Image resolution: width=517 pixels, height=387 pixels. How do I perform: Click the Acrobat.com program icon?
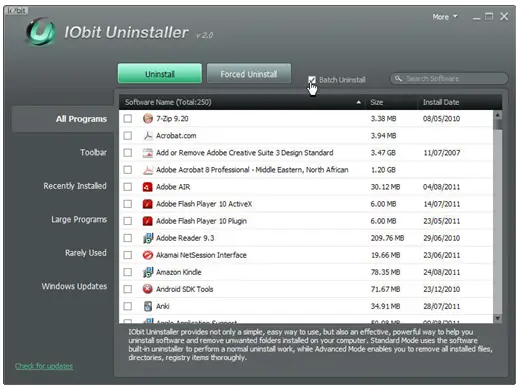(x=148, y=136)
